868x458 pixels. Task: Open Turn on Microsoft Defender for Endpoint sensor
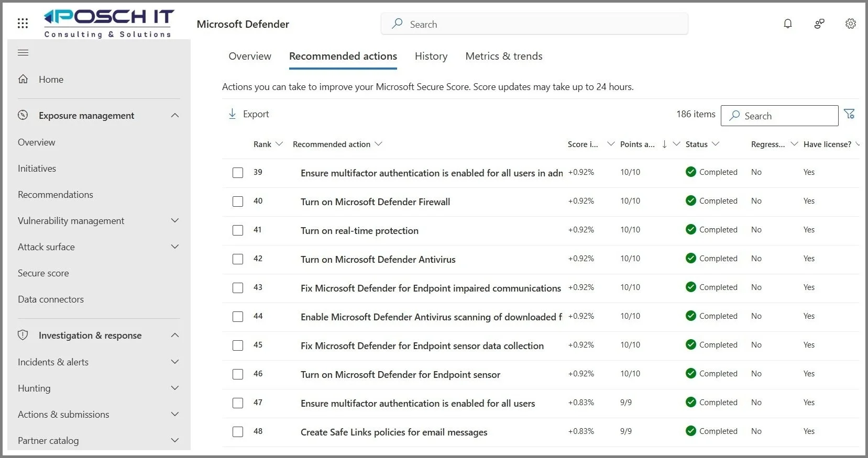tap(400, 374)
